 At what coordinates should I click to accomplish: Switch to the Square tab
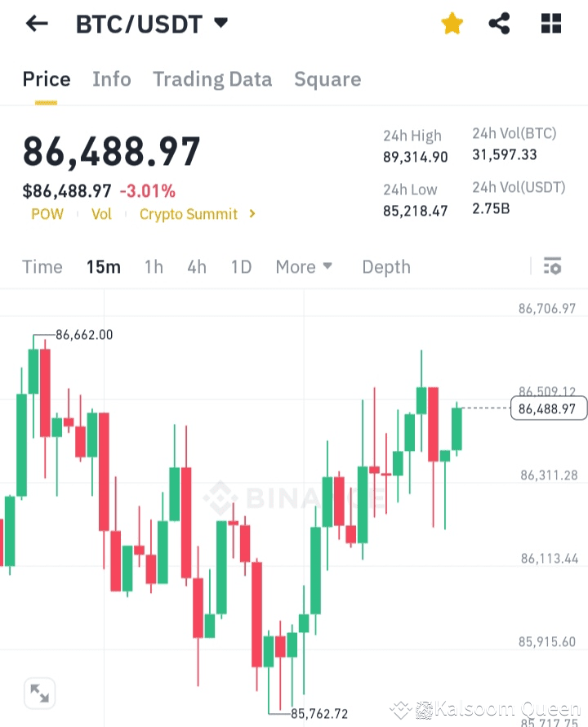327,79
